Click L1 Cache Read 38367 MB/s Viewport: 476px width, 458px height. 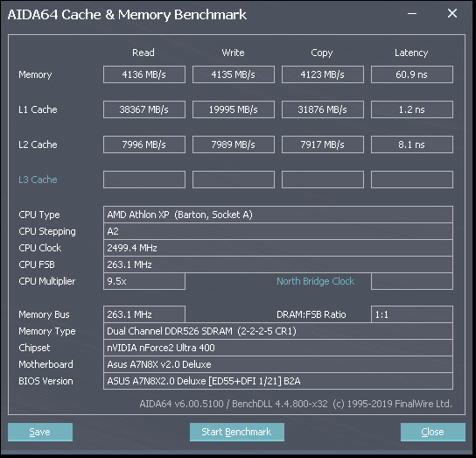point(144,109)
